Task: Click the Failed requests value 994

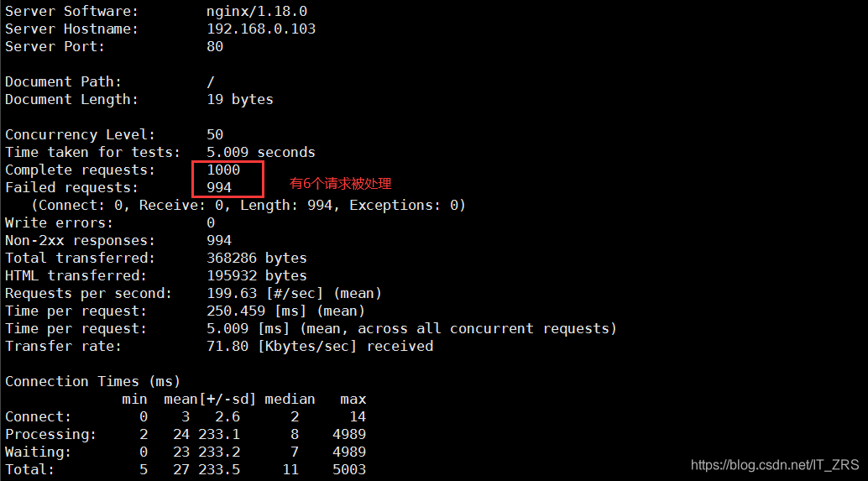Action: [x=219, y=187]
